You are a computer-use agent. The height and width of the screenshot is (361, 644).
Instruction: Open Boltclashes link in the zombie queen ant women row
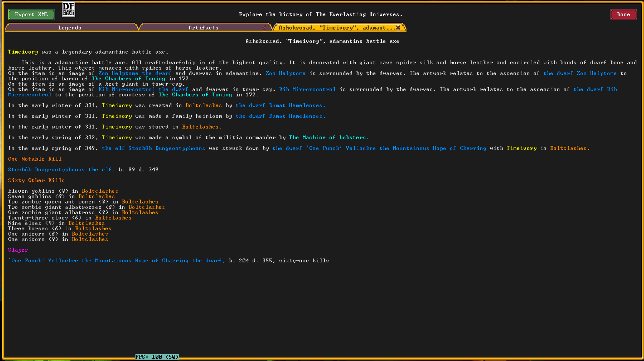[140, 202]
